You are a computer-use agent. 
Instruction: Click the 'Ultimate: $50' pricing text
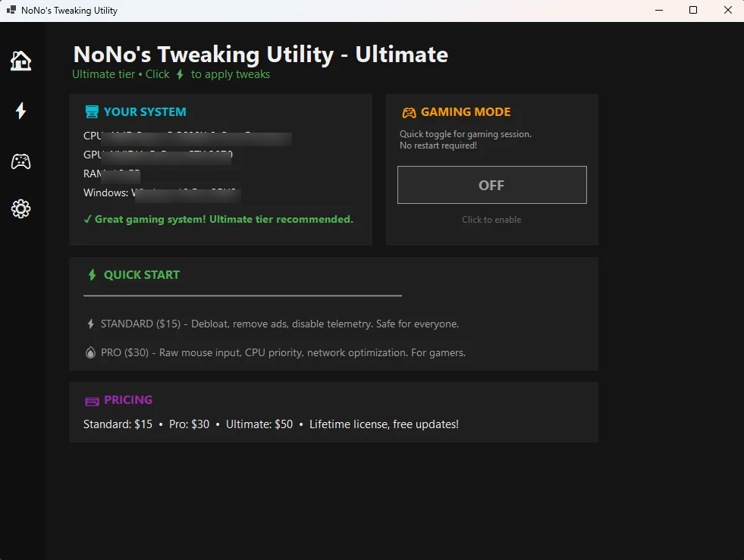[x=259, y=424]
